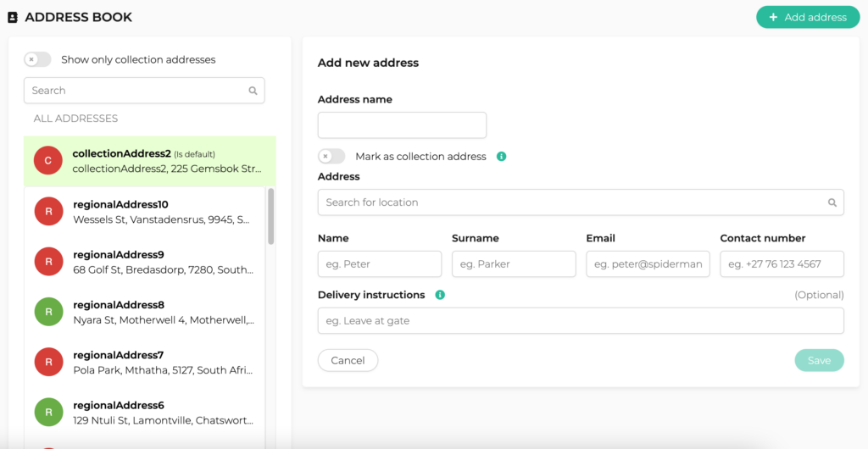The image size is (868, 449).
Task: Click the Nyara St, Motherwell address text
Action: pos(164,320)
